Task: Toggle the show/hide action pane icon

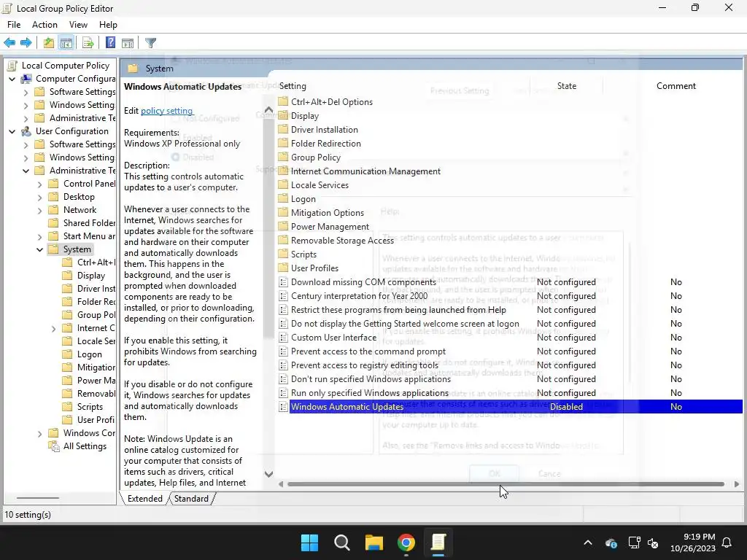Action: [128, 43]
